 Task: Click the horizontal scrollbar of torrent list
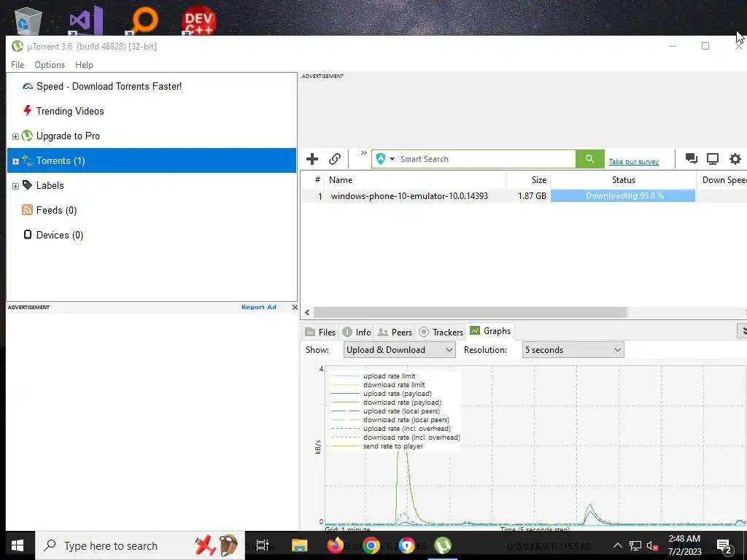[x=471, y=312]
